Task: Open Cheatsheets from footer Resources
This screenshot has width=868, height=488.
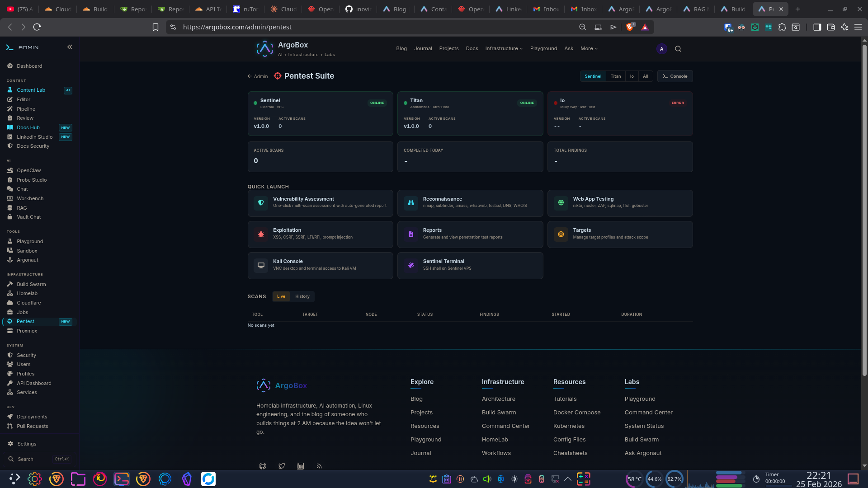Action: pyautogui.click(x=570, y=453)
